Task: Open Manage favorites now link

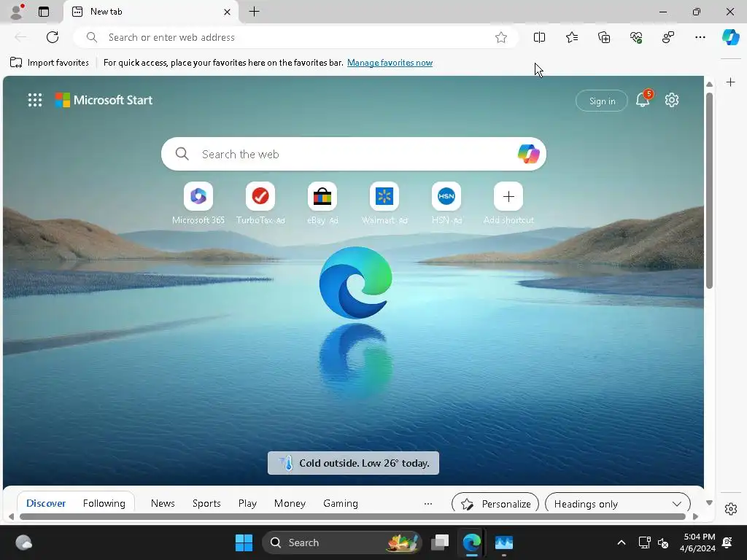Action: pos(390,63)
